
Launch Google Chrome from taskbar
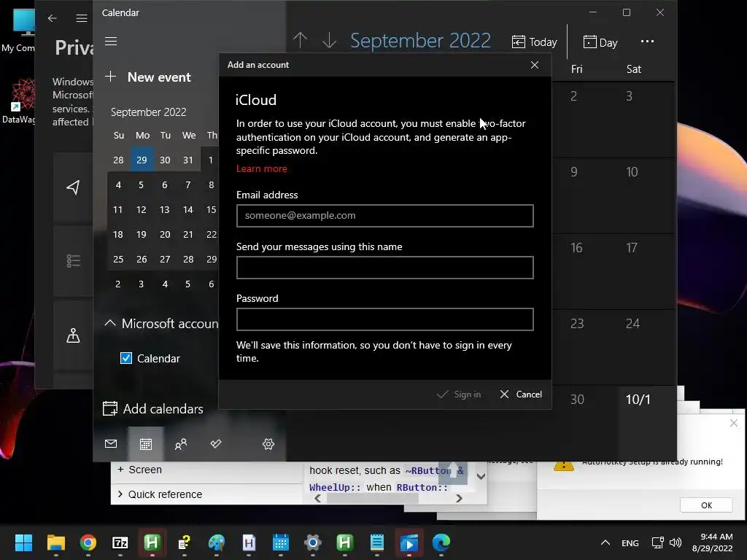[88, 542]
